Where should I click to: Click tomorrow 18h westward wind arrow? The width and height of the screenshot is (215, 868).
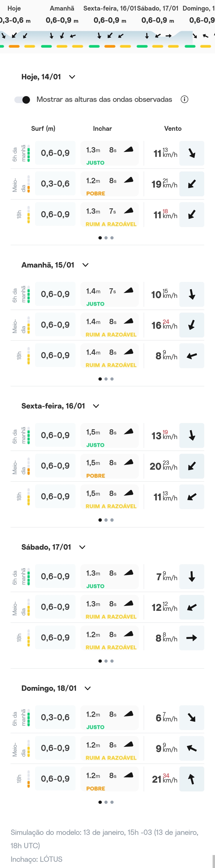pyautogui.click(x=191, y=355)
